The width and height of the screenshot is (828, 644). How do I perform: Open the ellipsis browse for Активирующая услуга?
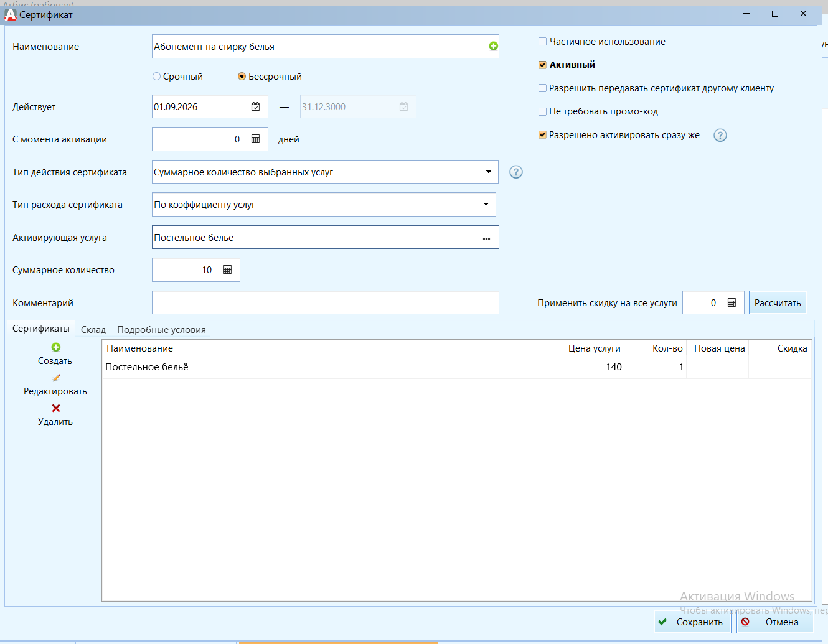coord(486,238)
